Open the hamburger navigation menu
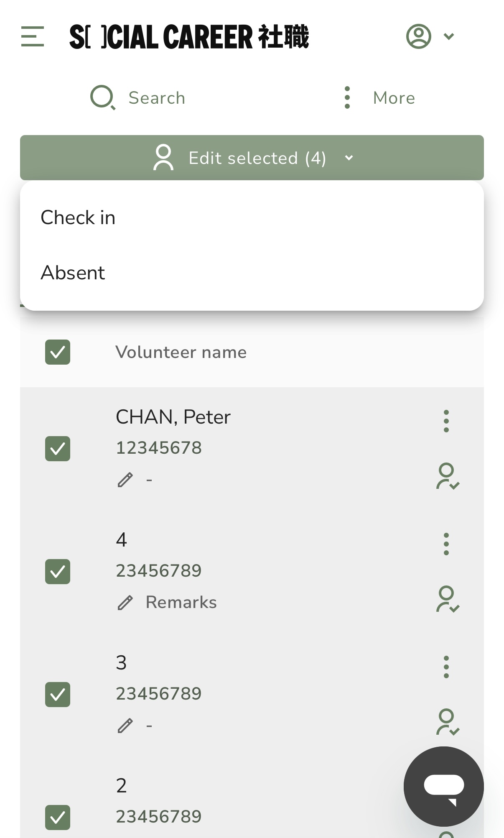The height and width of the screenshot is (838, 504). pos(33,36)
